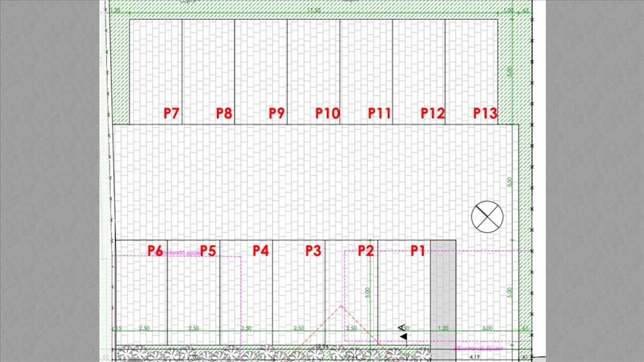
Task: Select the P2 parking label
Action: pyautogui.click(x=365, y=250)
